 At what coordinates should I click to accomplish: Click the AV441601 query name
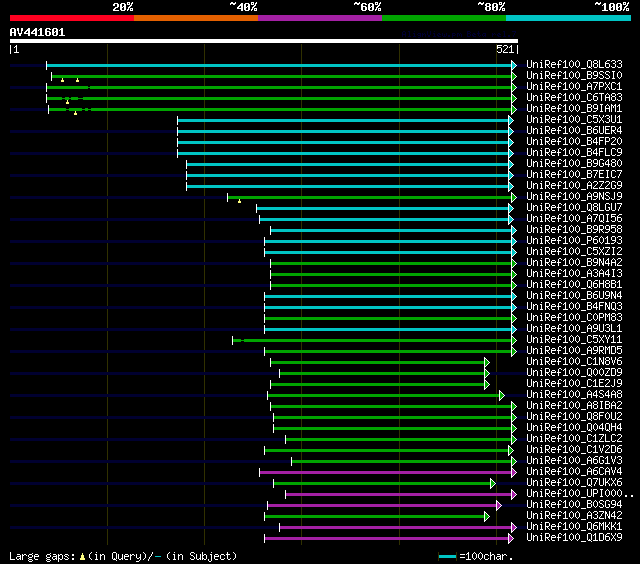click(37, 33)
